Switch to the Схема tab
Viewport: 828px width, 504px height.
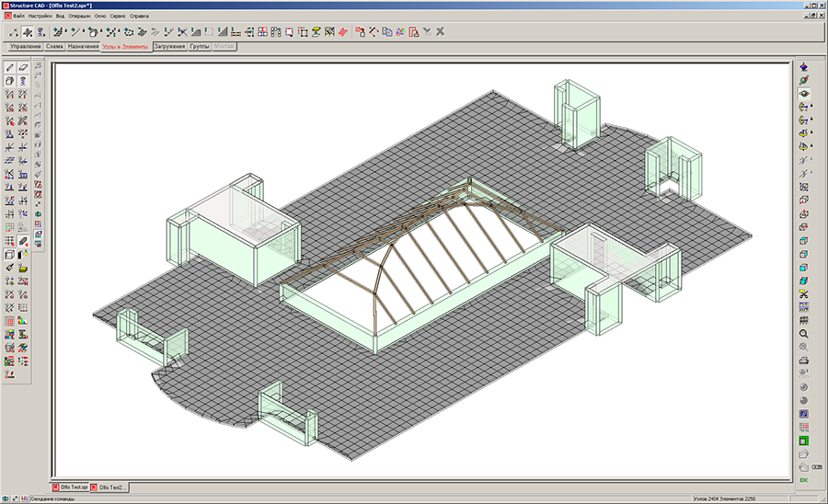click(x=54, y=45)
